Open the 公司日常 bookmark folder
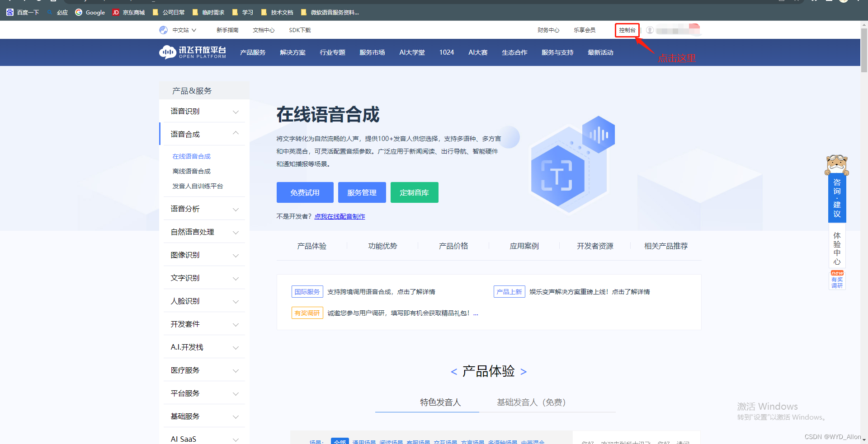 tap(169, 12)
